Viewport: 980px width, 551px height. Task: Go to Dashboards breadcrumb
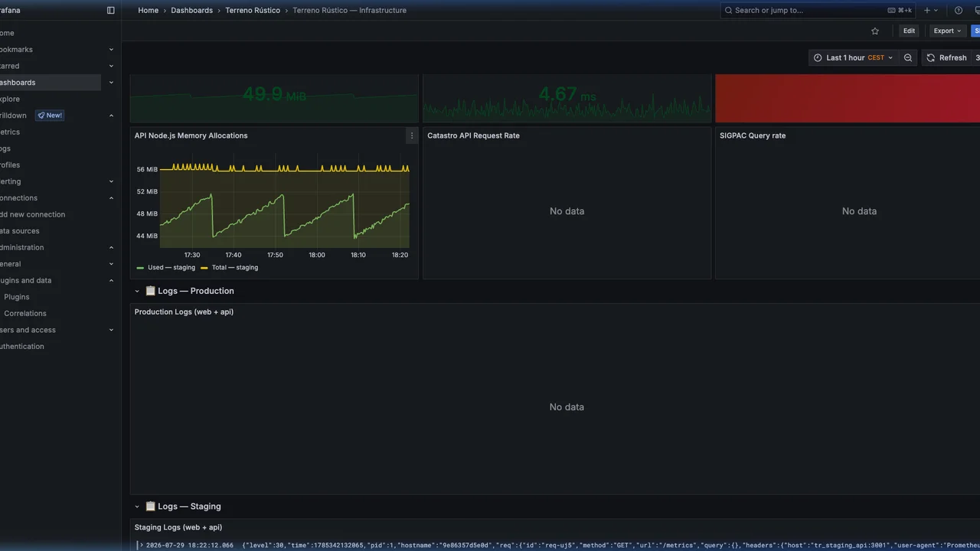click(192, 11)
